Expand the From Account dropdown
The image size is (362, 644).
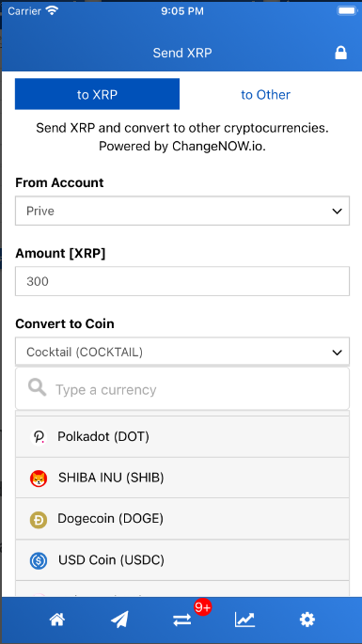tap(182, 211)
